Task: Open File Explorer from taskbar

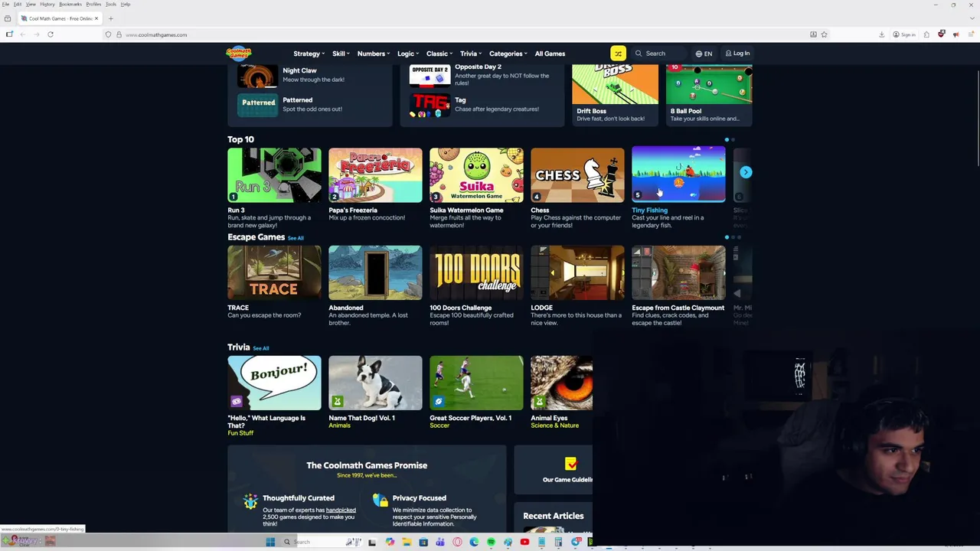Action: pos(407,542)
